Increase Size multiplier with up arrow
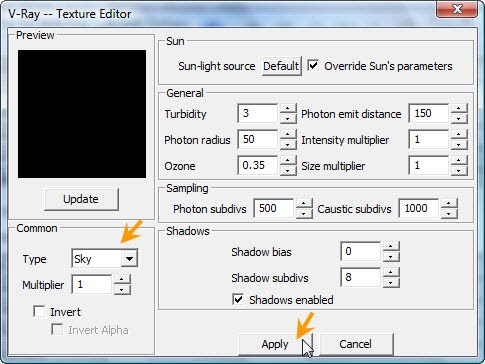This screenshot has width=485, height=364. 459,161
